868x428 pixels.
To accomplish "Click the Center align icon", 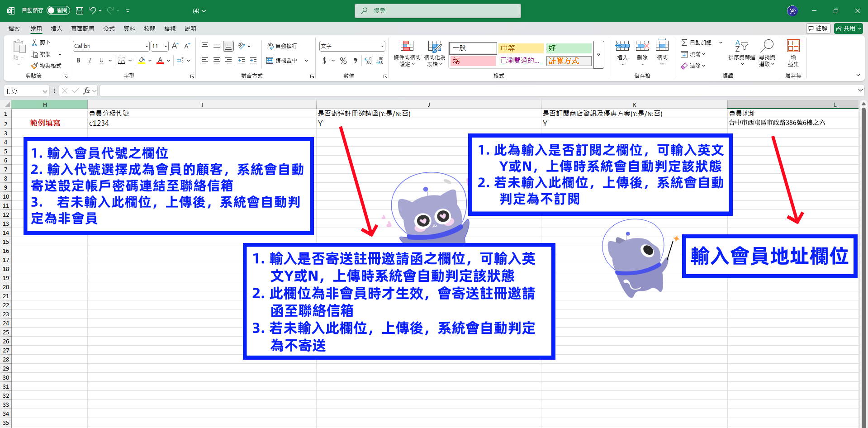I will coord(217,60).
